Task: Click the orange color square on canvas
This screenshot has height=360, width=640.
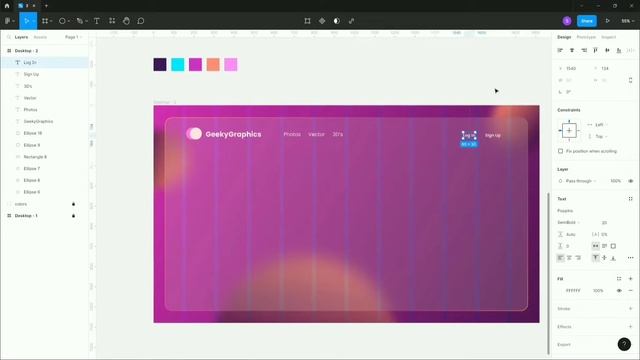Action: coord(213,64)
